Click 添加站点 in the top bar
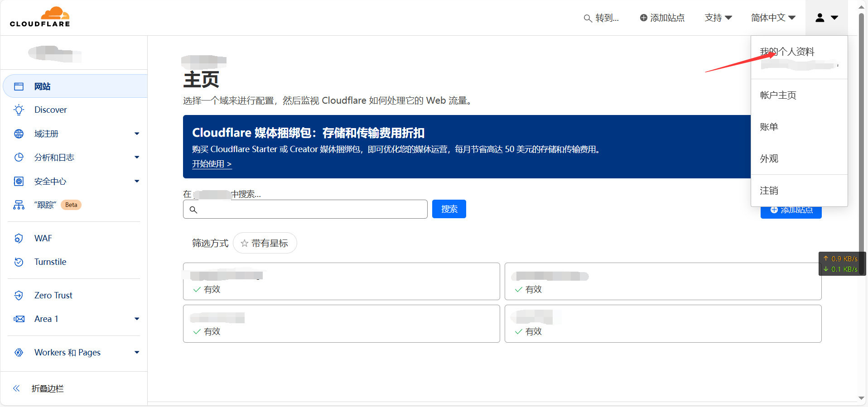Image resolution: width=868 pixels, height=407 pixels. click(x=662, y=18)
